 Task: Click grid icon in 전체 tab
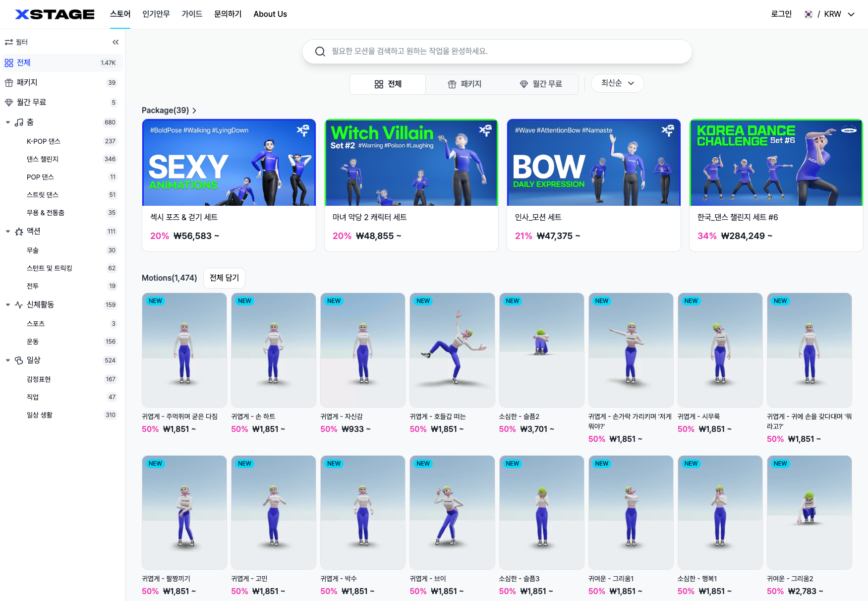(379, 84)
